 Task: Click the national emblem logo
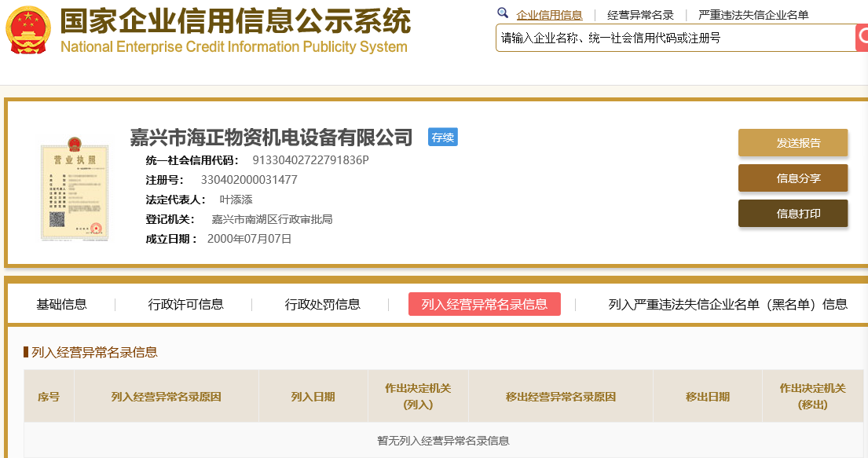[x=27, y=30]
